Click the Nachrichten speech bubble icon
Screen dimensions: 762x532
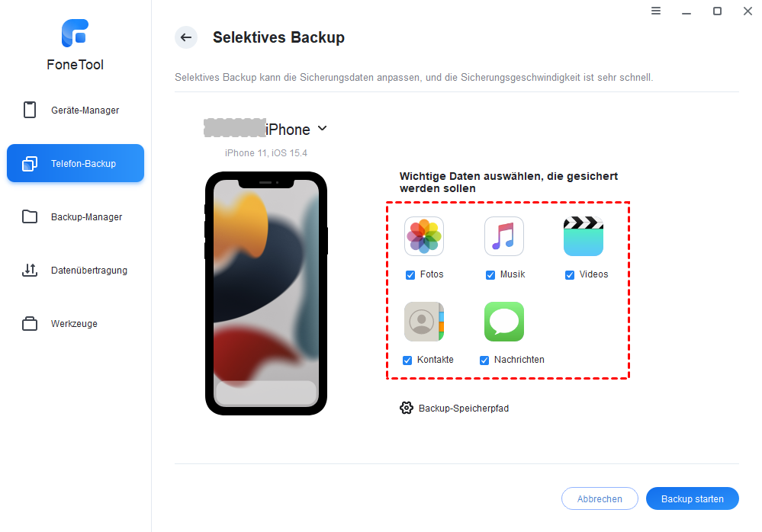point(504,322)
